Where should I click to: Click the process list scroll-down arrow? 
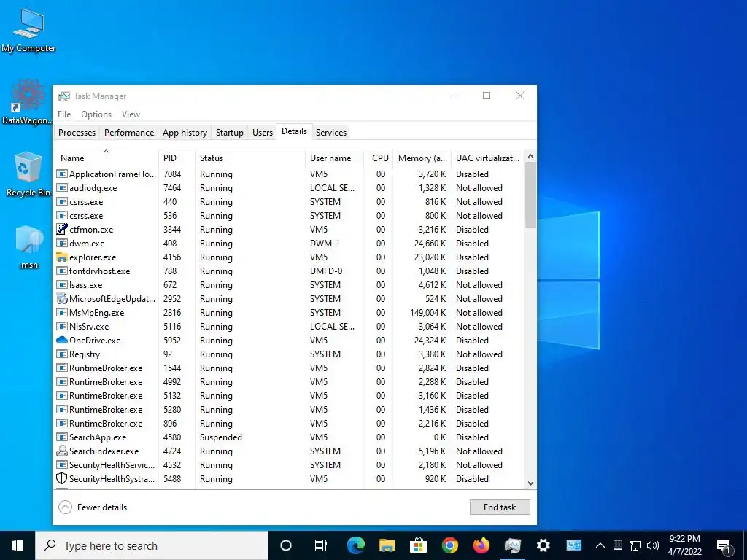[530, 483]
